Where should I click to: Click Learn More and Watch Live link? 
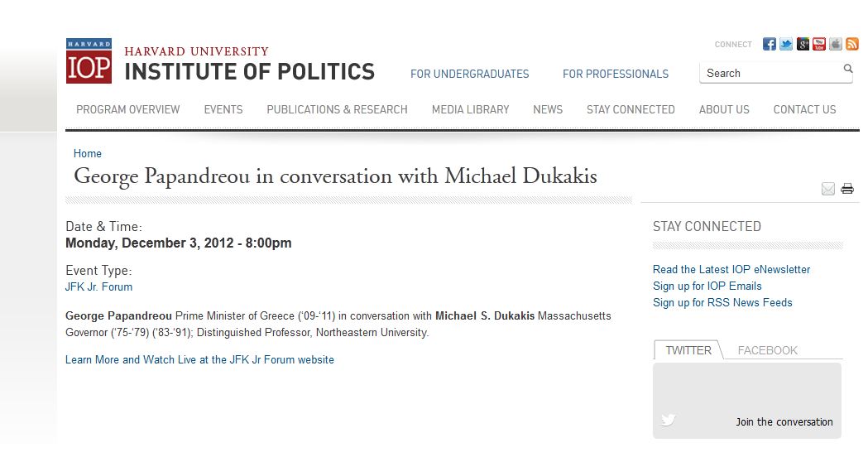click(199, 360)
